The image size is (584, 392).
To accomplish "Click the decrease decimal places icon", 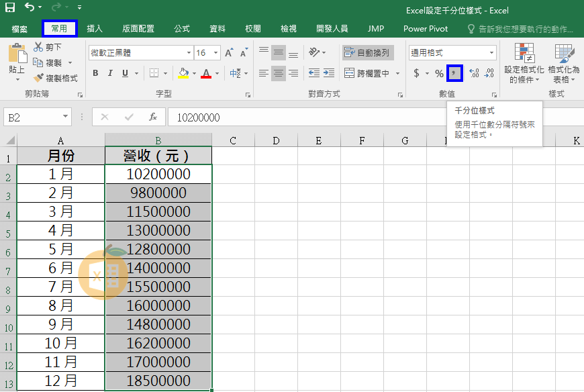I will click(x=489, y=73).
